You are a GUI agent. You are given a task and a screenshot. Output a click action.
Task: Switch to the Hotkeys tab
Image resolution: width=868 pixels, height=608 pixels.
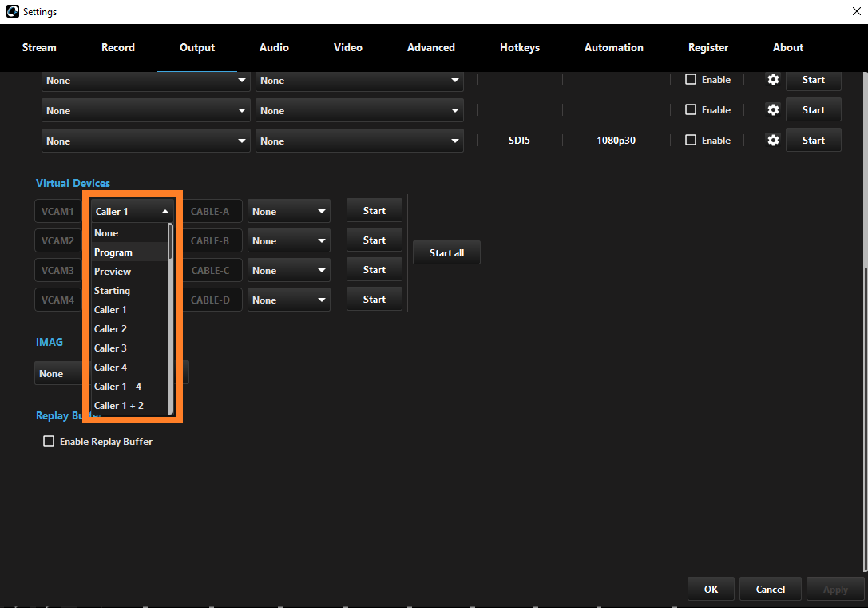click(519, 48)
